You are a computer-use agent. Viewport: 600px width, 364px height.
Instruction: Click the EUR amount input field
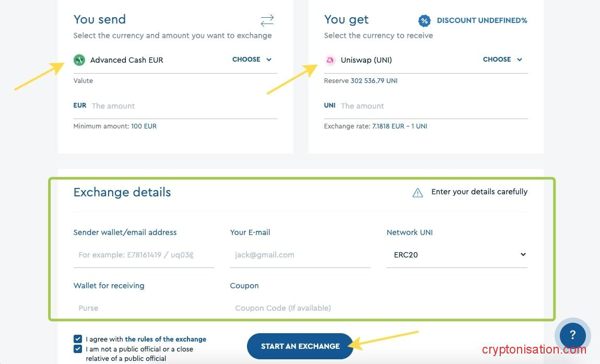point(183,106)
